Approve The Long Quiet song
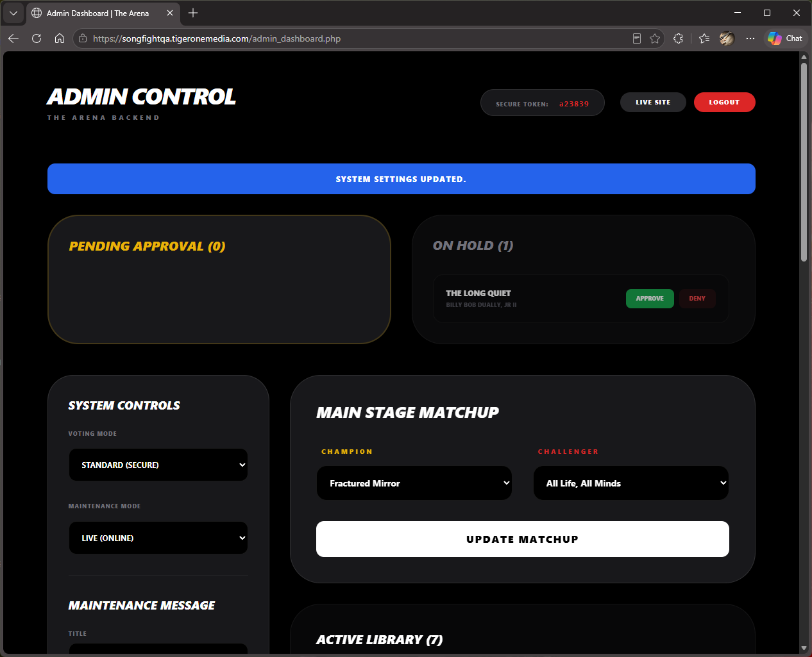The height and width of the screenshot is (657, 812). [x=650, y=299]
